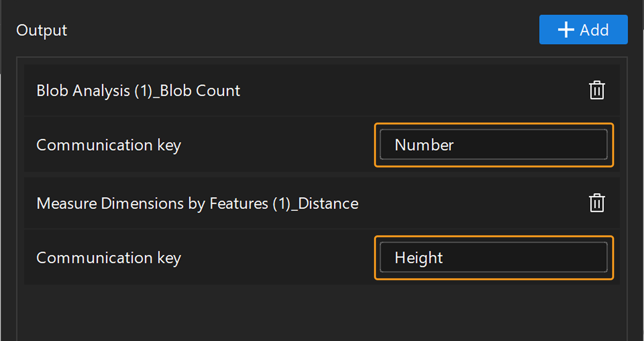Click the Height communication key field
The width and height of the screenshot is (644, 341).
click(x=493, y=257)
